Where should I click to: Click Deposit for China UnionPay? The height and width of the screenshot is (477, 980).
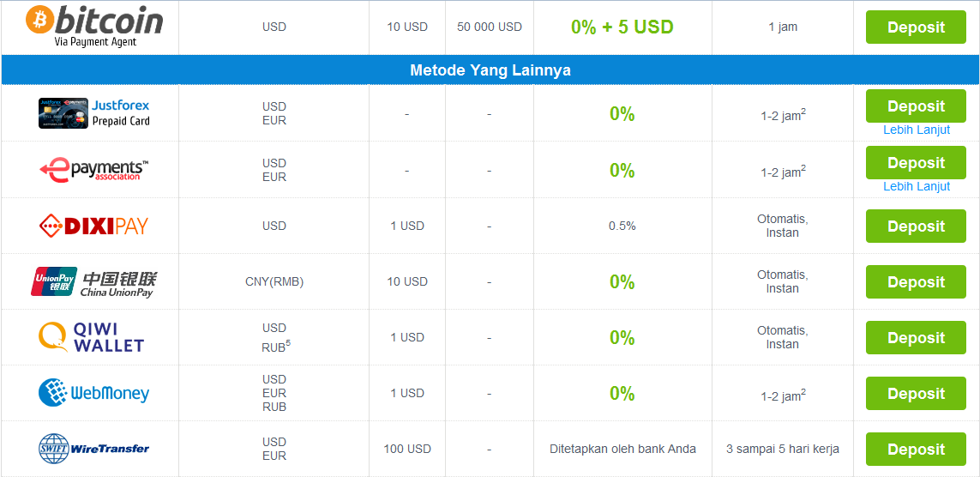point(916,281)
